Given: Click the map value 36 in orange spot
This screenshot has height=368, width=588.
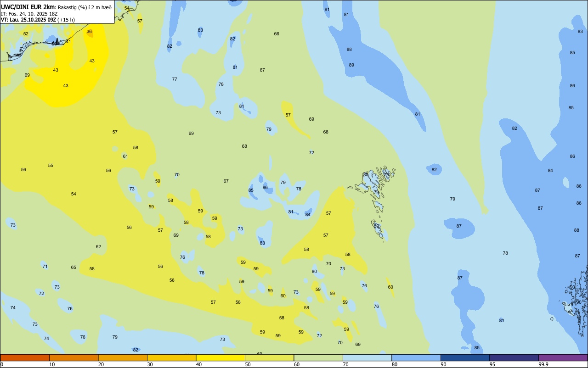Looking at the screenshot, I should click(89, 32).
